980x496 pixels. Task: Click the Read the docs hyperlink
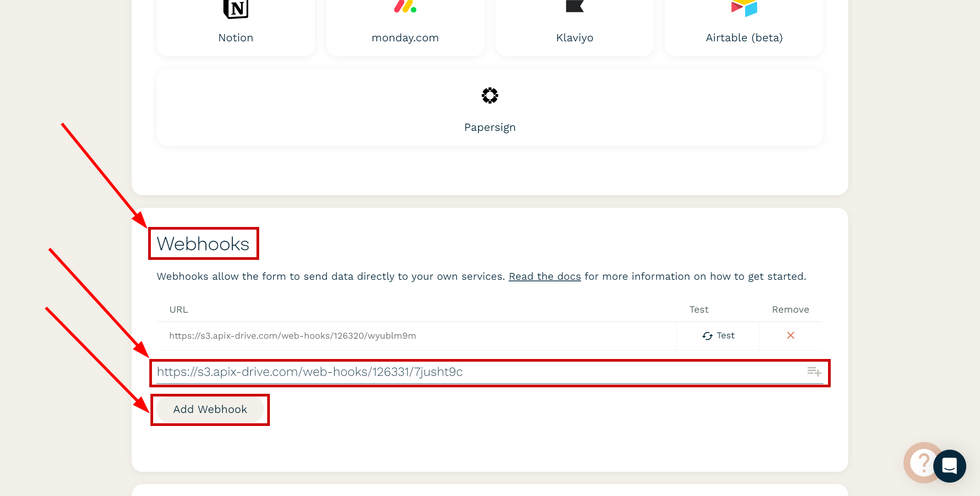544,276
